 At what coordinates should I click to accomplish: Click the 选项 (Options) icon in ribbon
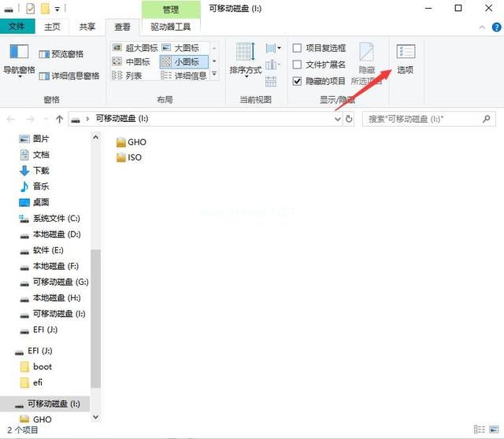(x=405, y=58)
